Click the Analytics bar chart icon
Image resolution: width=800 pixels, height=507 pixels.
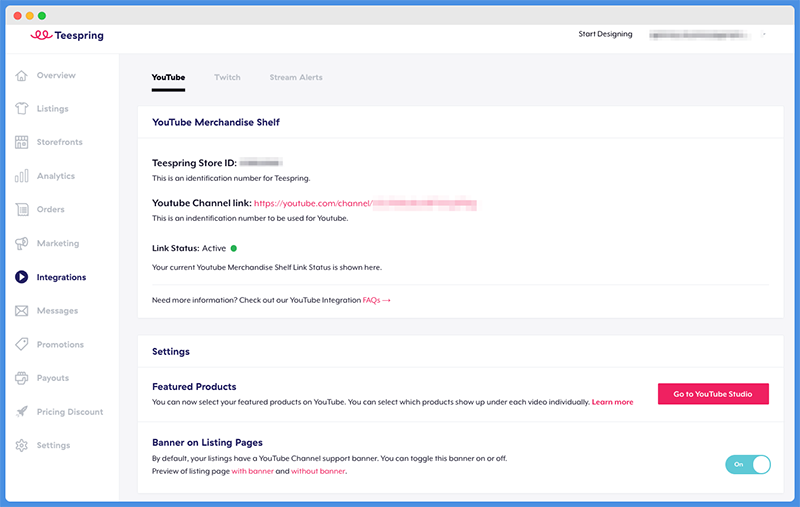pyautogui.click(x=21, y=176)
